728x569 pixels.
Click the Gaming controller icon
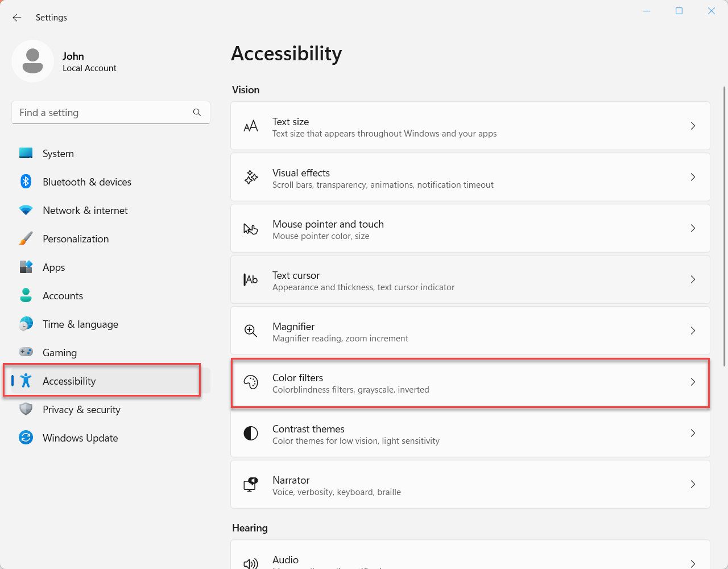[x=26, y=352]
